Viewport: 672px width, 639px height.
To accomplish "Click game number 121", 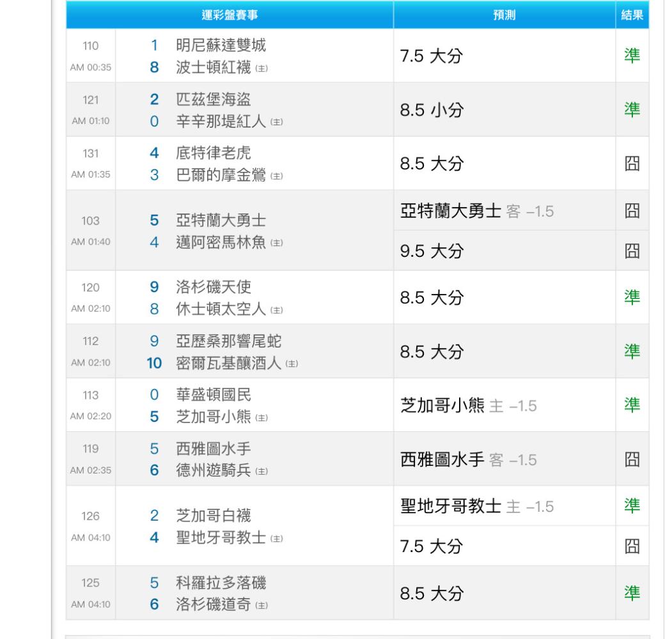I will (x=90, y=100).
